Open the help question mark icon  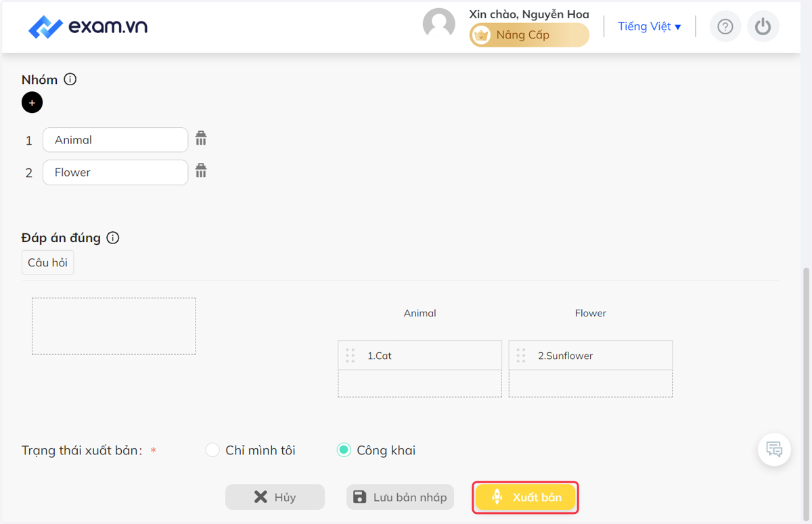point(725,26)
